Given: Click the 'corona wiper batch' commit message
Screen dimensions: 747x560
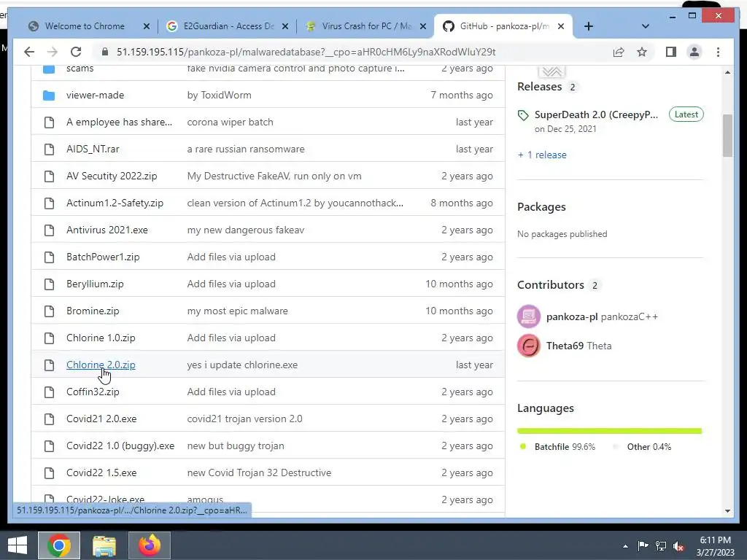Looking at the screenshot, I should click(x=230, y=122).
